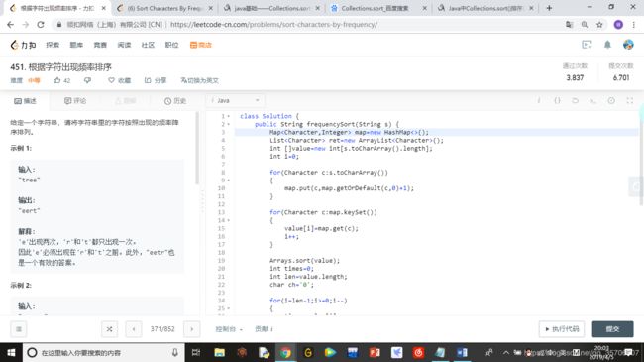The image size is (644, 362).
Task: Expand the console dropdown
Action: [229, 329]
